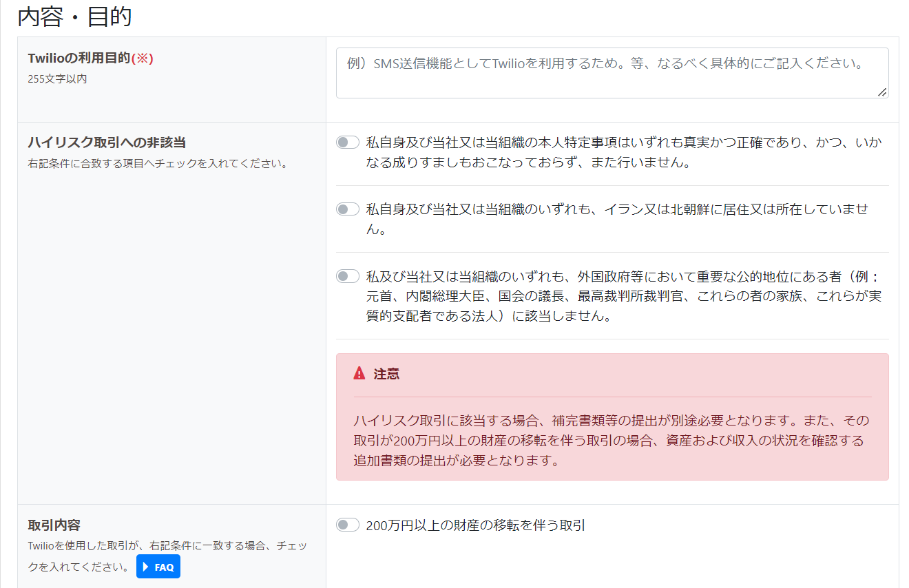The image size is (909, 588).
Task: Click the Twilioの利用目的 label
Action: pyautogui.click(x=90, y=59)
